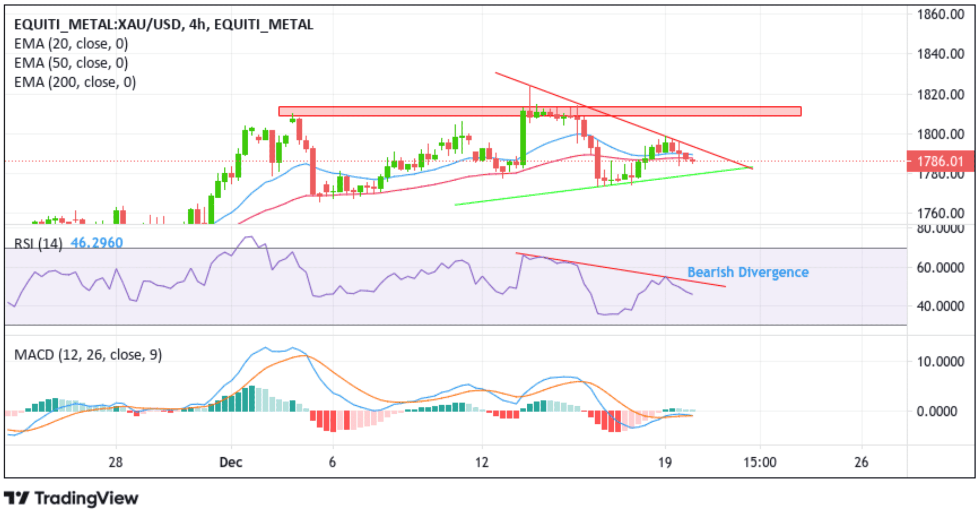Viewport: 980px width, 523px height.
Task: Select the red divergence line on RSI panel
Action: 621,270
